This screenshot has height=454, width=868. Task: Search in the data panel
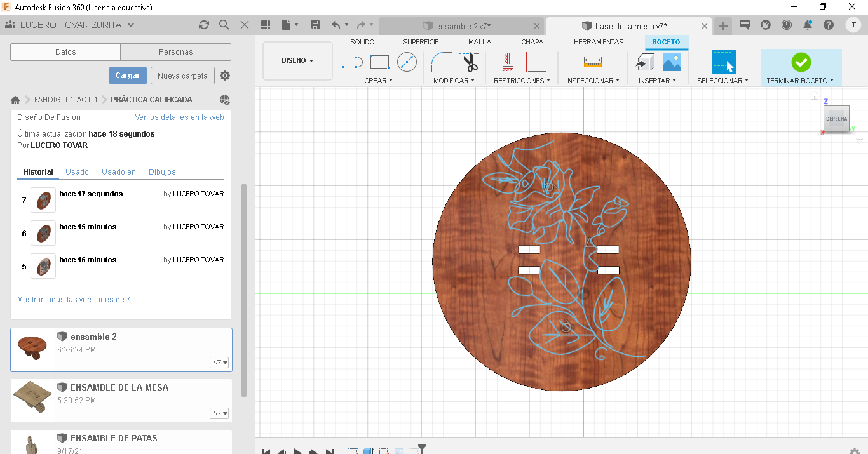pos(224,25)
